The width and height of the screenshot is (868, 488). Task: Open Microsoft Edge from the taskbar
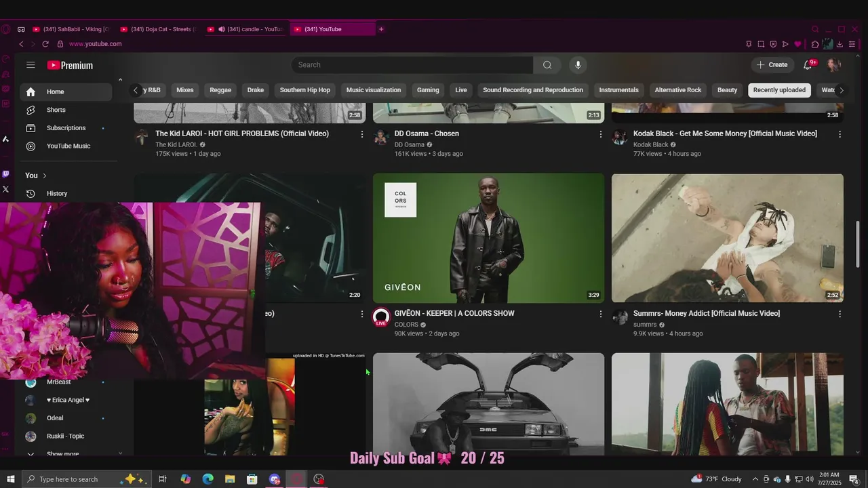[x=208, y=479]
